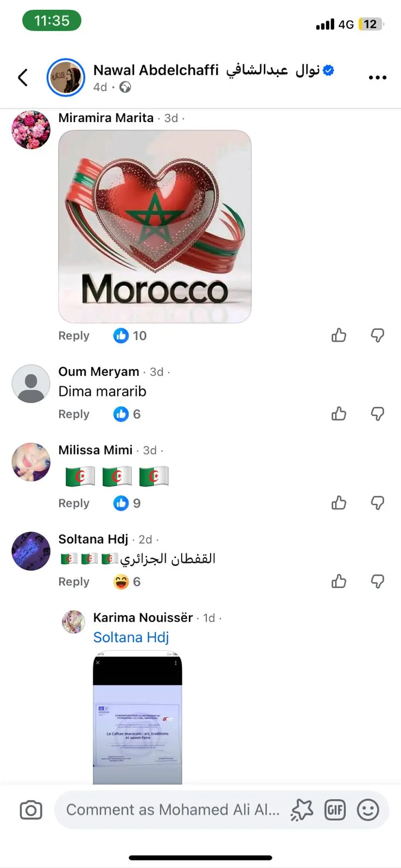This screenshot has width=401, height=868.
Task: Thumbs up Miramira Marita's Morocco image comment
Action: [339, 335]
